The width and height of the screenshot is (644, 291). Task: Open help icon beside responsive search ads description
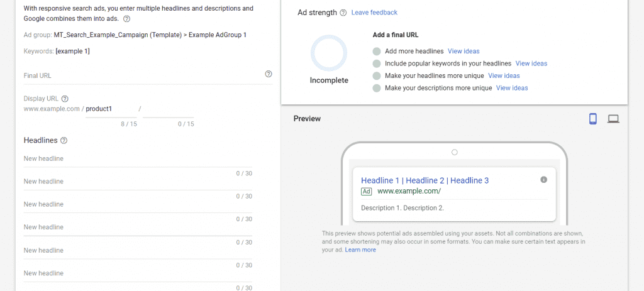[127, 19]
